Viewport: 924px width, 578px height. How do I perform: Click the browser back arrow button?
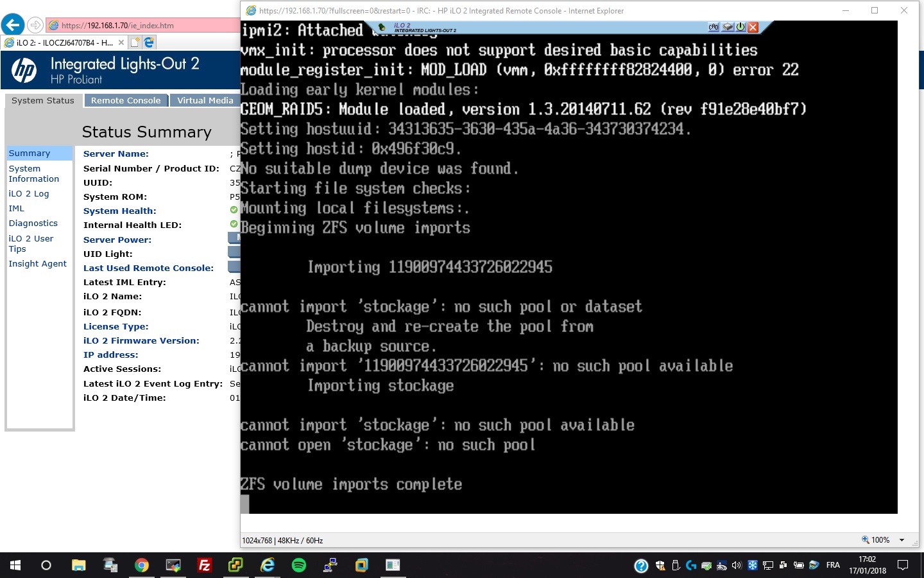(13, 25)
